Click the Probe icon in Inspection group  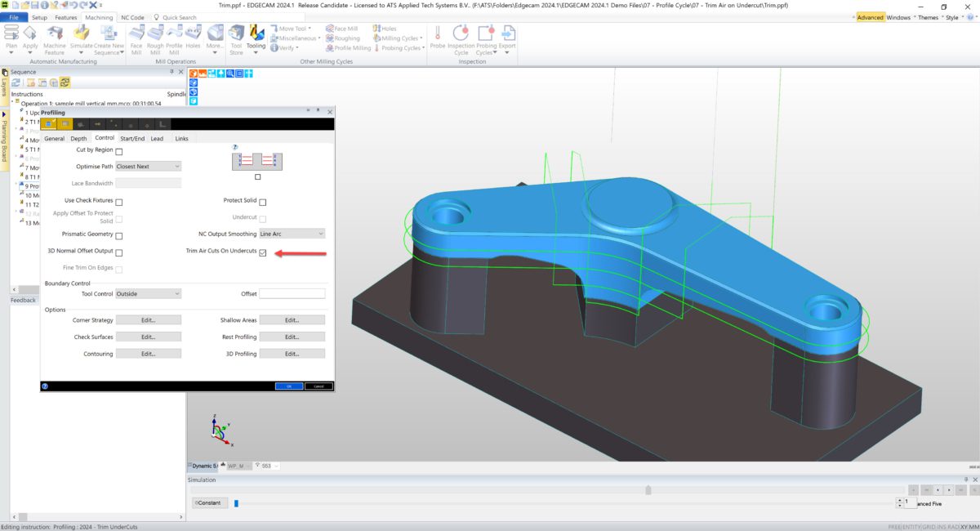point(438,34)
